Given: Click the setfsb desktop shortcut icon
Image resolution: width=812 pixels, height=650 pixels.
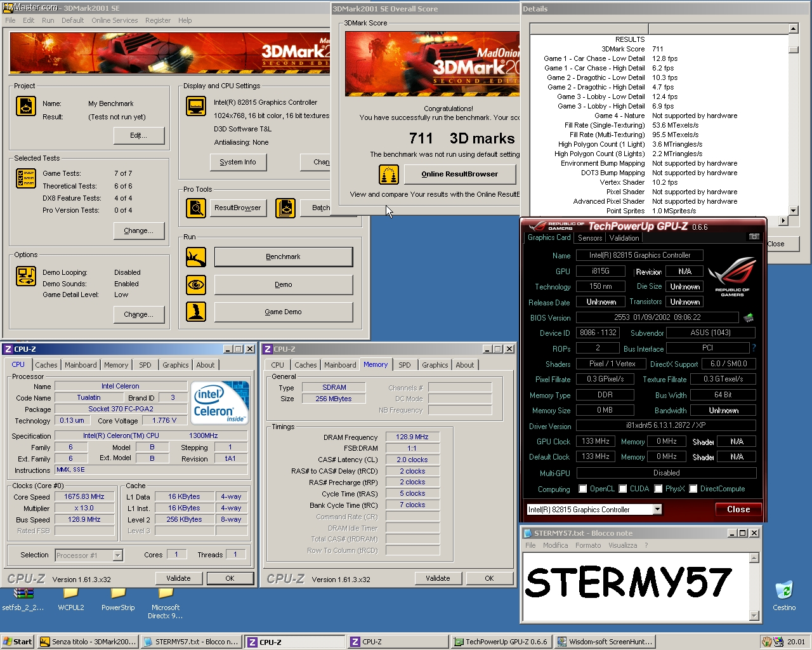Looking at the screenshot, I should tap(23, 594).
